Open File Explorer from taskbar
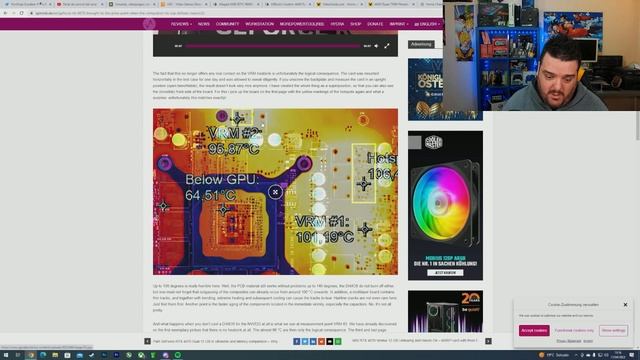Image resolution: width=640 pixels, height=360 pixels. [x=55, y=355]
